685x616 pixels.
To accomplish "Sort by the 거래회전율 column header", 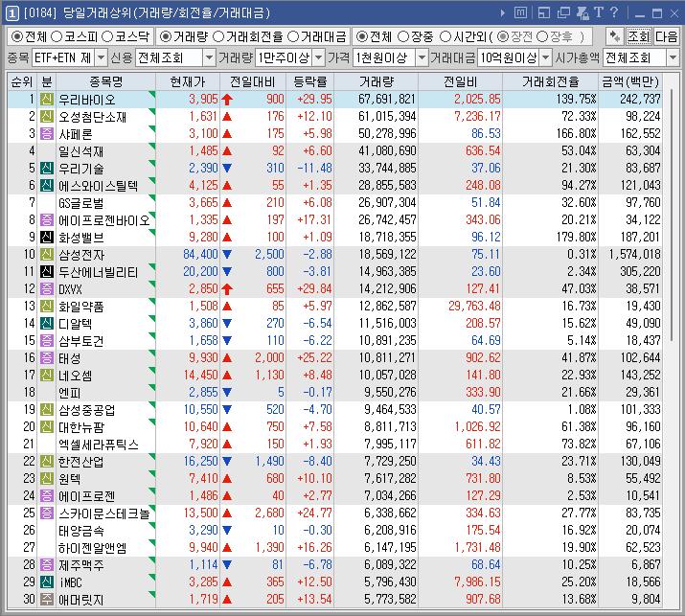I will click(x=550, y=81).
